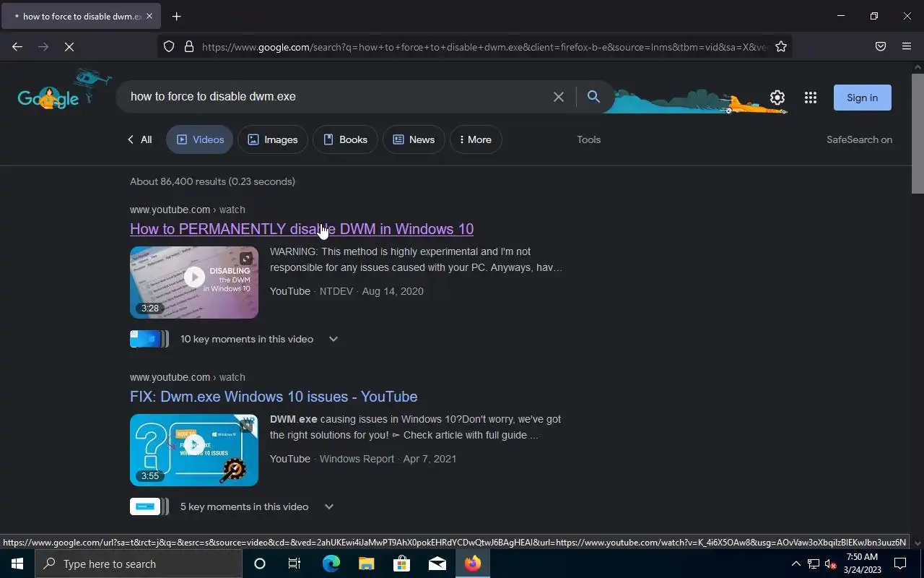Viewport: 924px width, 578px height.
Task: Play the Windows Report video thumbnail
Action: coord(194,450)
